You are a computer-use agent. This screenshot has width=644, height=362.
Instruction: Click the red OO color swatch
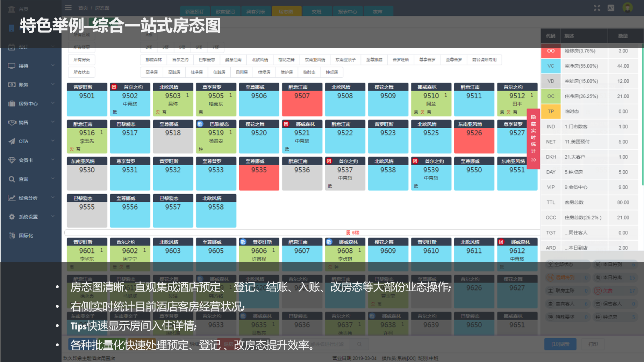[x=551, y=51]
